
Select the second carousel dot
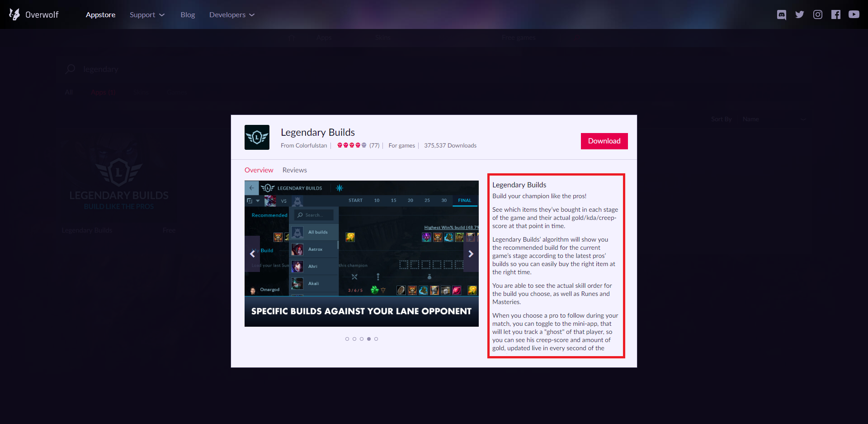click(x=354, y=339)
